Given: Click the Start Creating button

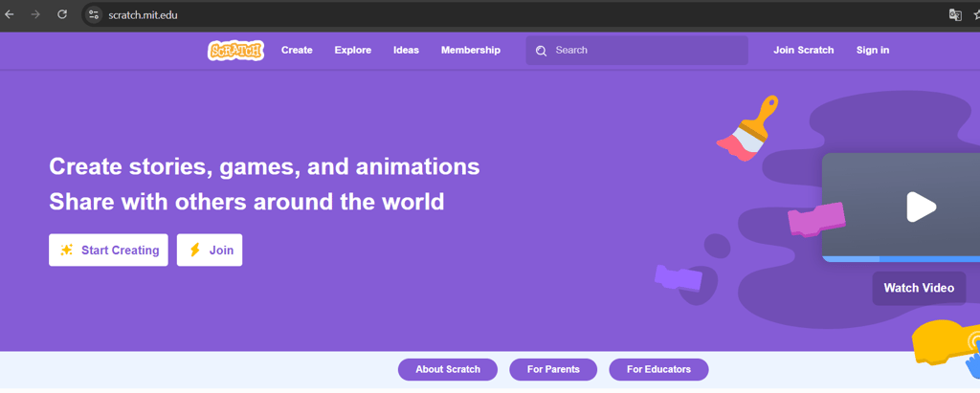Looking at the screenshot, I should coord(108,250).
